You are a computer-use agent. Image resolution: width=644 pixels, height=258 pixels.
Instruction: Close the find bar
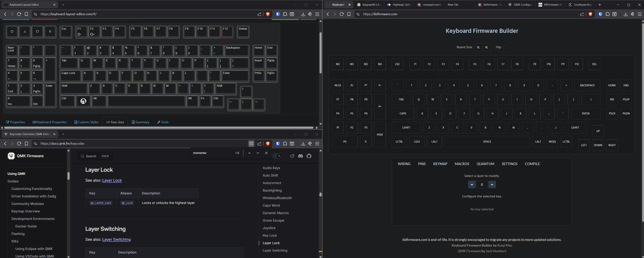[266, 153]
